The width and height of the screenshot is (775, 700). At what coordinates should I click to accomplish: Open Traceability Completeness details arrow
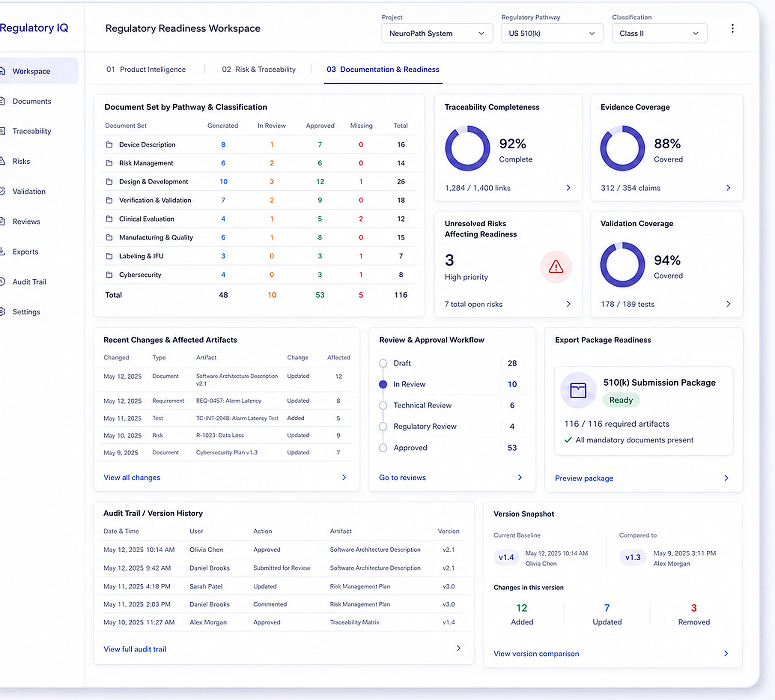point(569,188)
